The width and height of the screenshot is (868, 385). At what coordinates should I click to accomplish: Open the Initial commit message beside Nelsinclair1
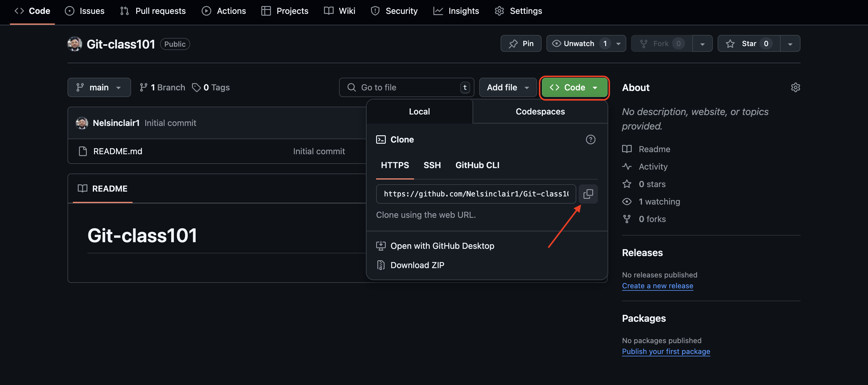pyautogui.click(x=170, y=123)
